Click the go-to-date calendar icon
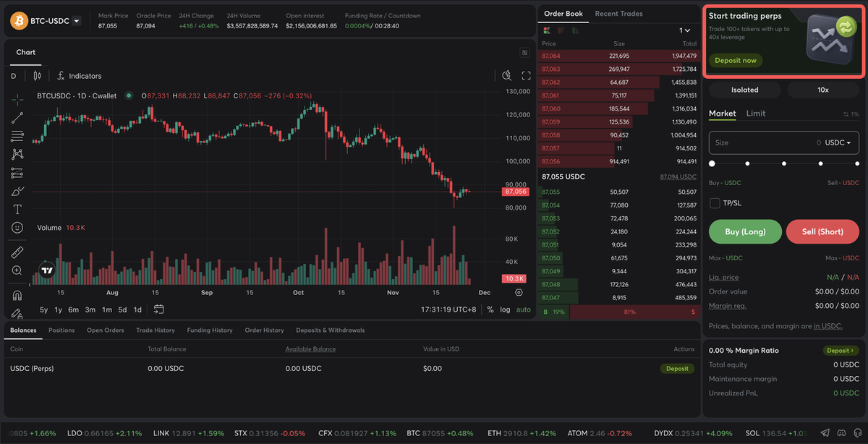 point(159,309)
